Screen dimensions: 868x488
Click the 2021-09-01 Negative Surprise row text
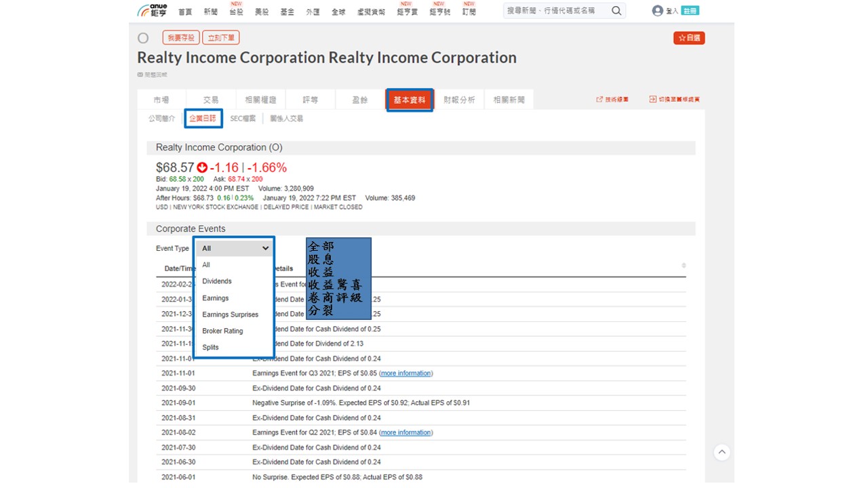[x=361, y=403]
